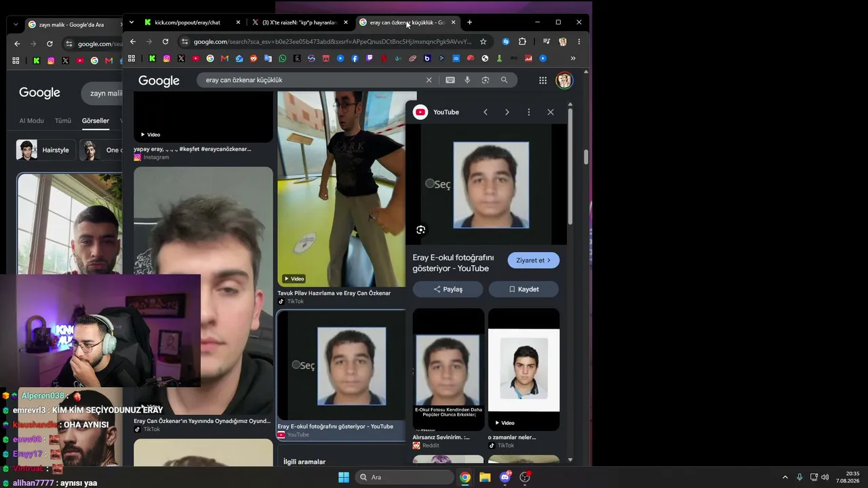Open the YouTube bookmark in the front window
Viewport: 868px width, 488px height.
point(196,58)
